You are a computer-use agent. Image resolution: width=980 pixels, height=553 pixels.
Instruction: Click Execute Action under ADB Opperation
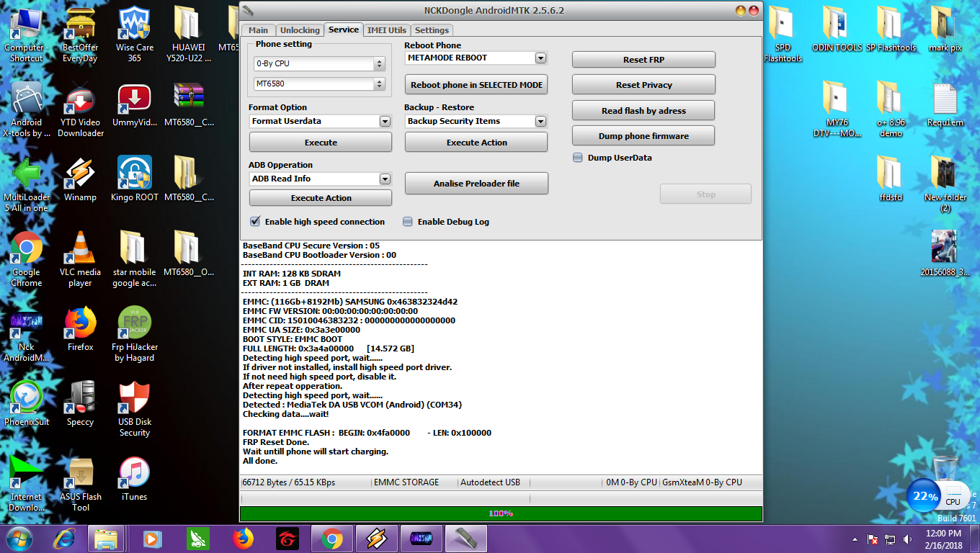point(321,198)
